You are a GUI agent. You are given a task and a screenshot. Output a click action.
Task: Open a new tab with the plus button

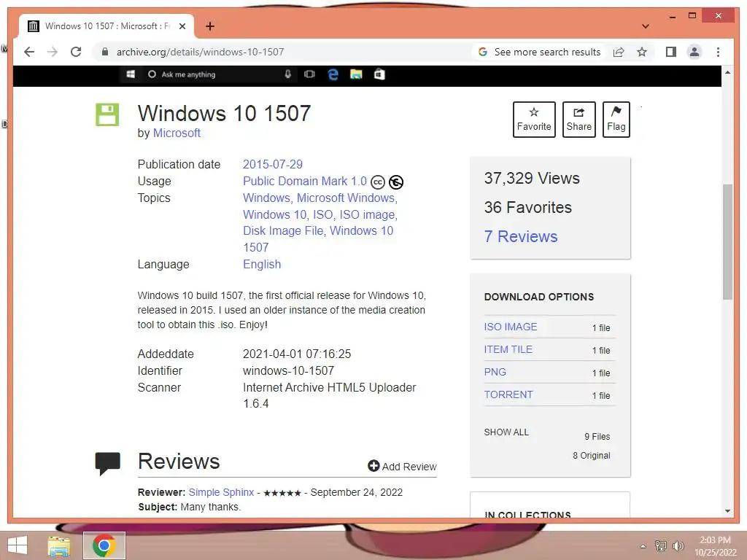(x=209, y=26)
